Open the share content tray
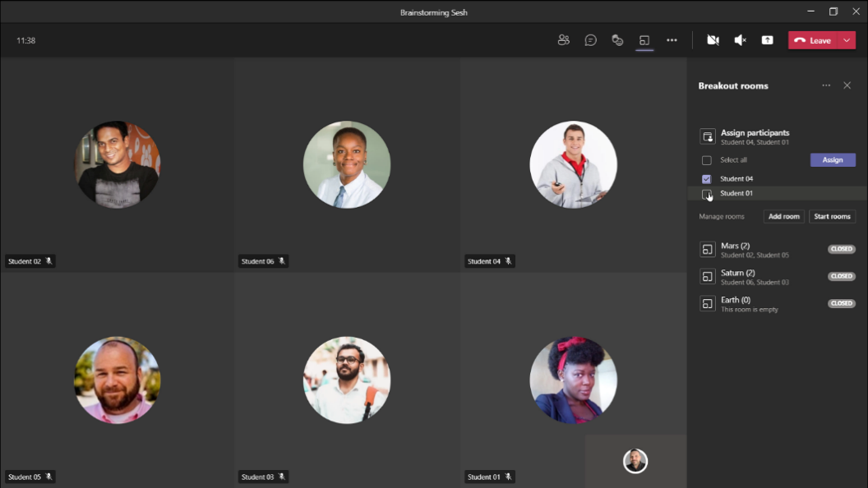This screenshot has height=488, width=868. pyautogui.click(x=766, y=39)
